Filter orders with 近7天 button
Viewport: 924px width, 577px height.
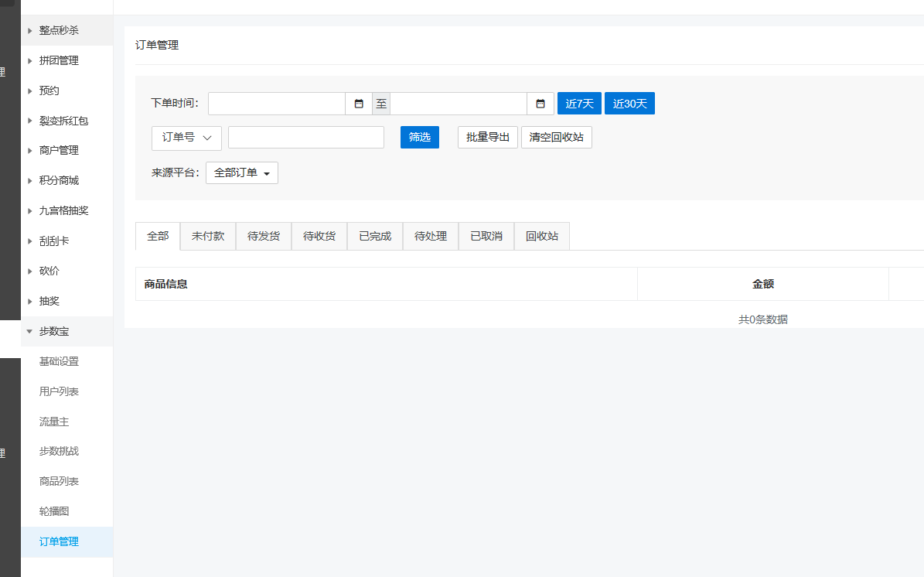point(579,104)
